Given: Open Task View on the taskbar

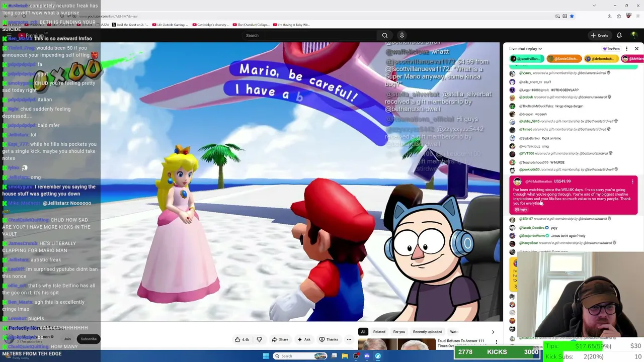Looking at the screenshot, I should (x=334, y=356).
